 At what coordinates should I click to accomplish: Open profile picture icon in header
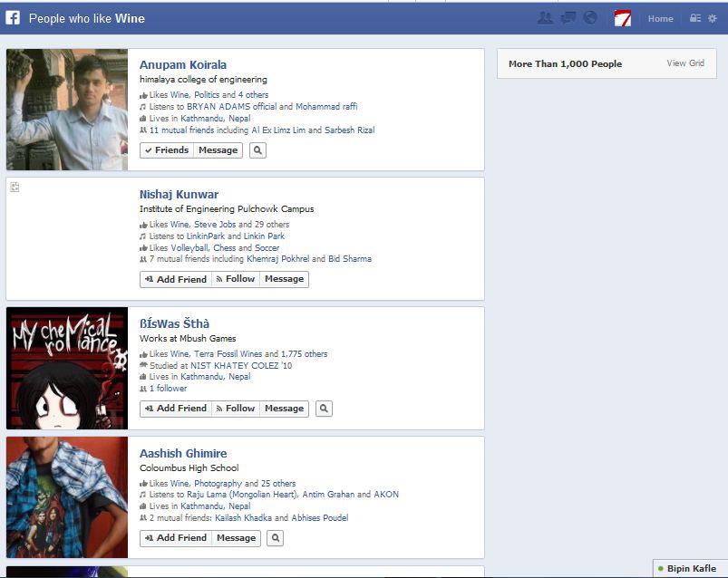(x=623, y=18)
